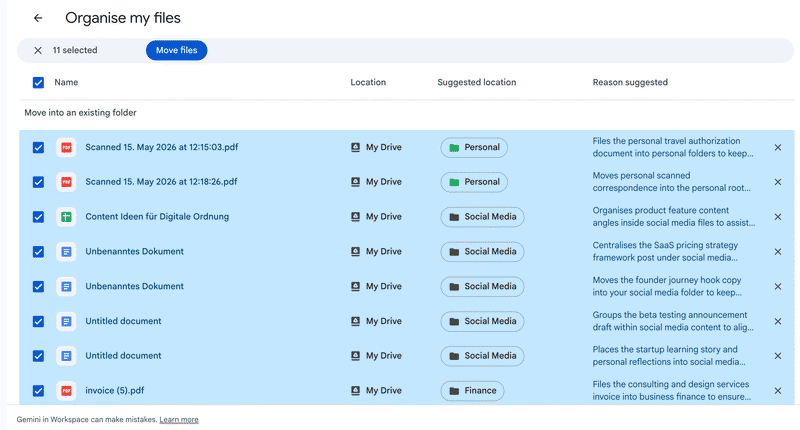Dismiss the founder journey hook suggestion
Viewport: 800px width, 430px height.
click(x=778, y=287)
